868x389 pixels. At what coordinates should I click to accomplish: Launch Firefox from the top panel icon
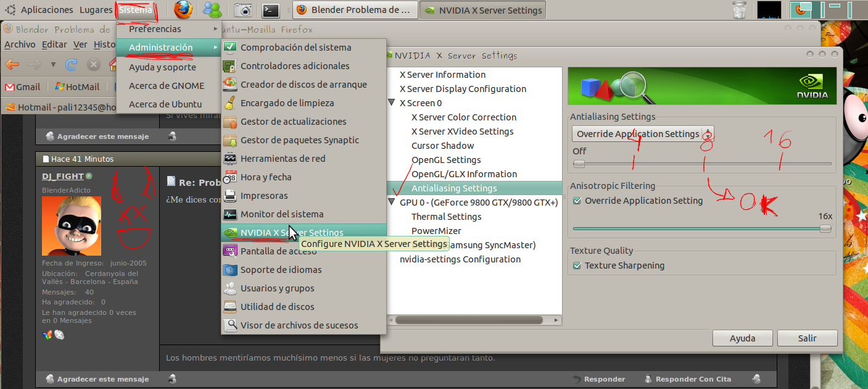183,10
